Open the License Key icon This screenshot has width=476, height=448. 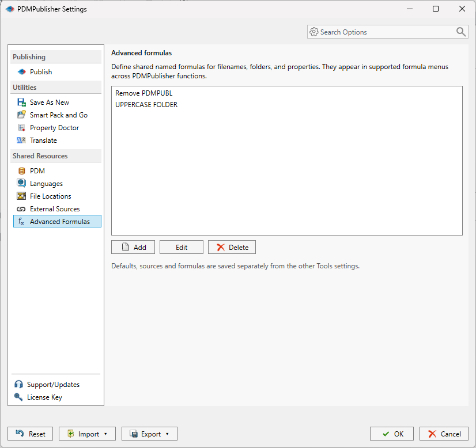coord(18,397)
